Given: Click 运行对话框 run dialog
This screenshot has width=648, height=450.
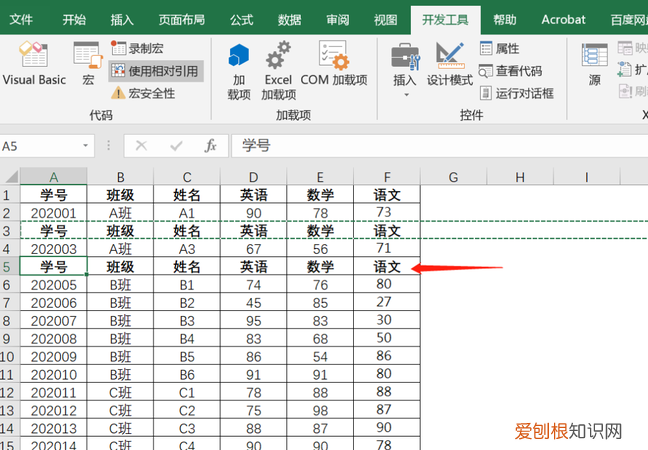Looking at the screenshot, I should click(517, 93).
